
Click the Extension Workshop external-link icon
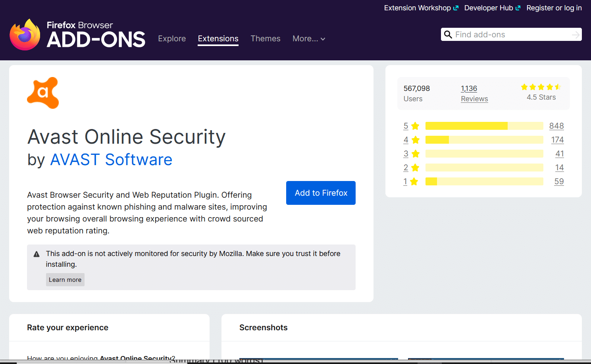(456, 7)
